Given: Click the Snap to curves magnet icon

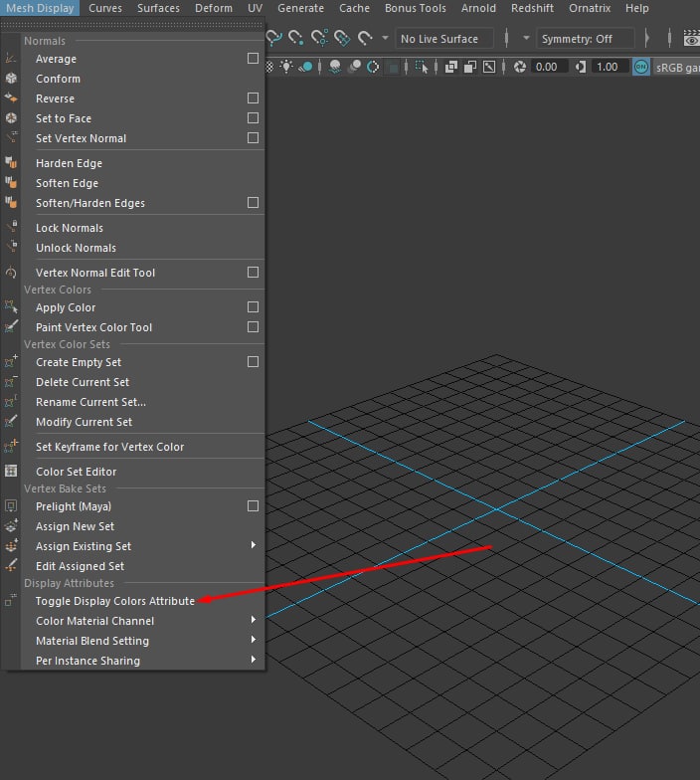Looking at the screenshot, I should [273, 38].
